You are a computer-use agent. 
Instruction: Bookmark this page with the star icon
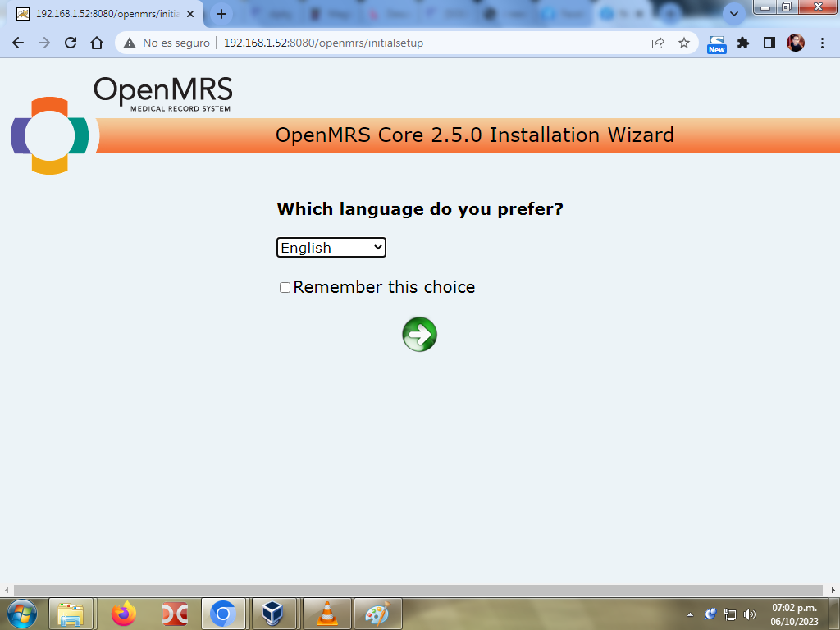click(x=683, y=43)
